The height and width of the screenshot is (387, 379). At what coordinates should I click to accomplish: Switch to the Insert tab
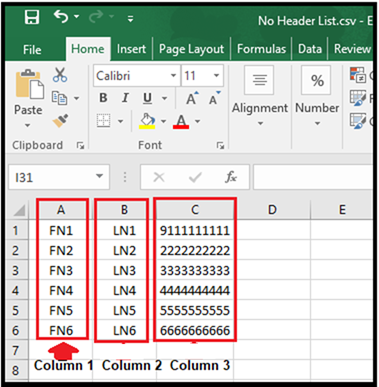pos(131,49)
